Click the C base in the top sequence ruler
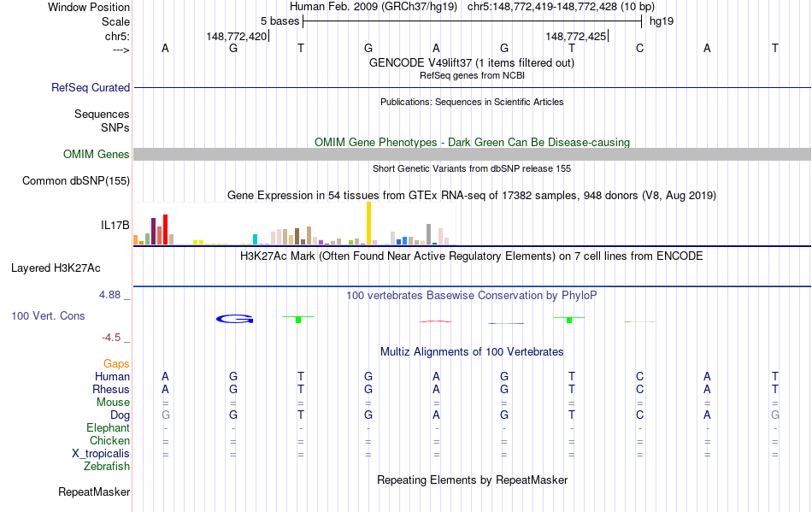This screenshot has height=512, width=812. click(639, 48)
